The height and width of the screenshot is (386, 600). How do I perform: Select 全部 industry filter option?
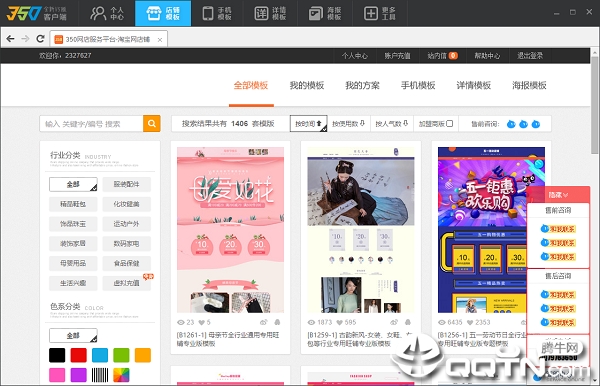click(x=73, y=184)
